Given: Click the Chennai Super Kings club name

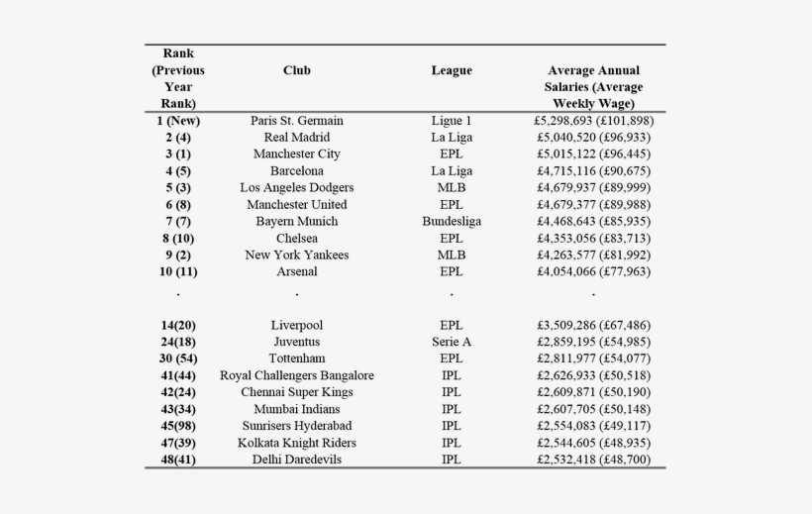Looking at the screenshot, I should (296, 392).
